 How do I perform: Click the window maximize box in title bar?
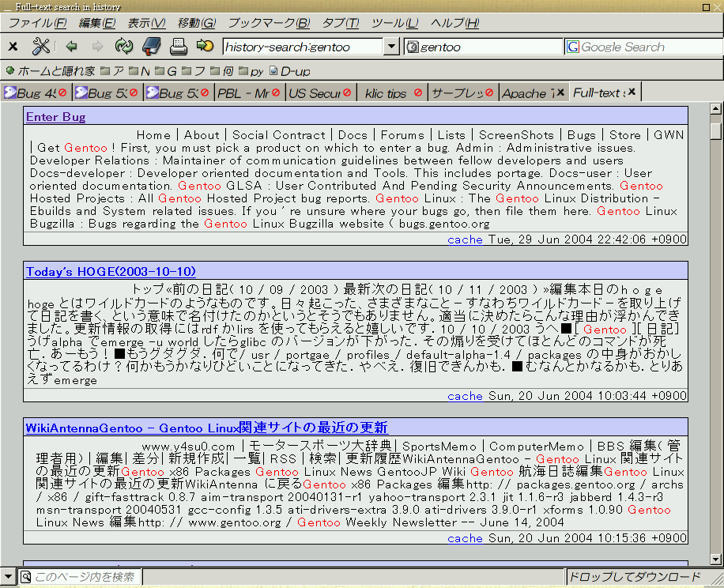(x=706, y=7)
